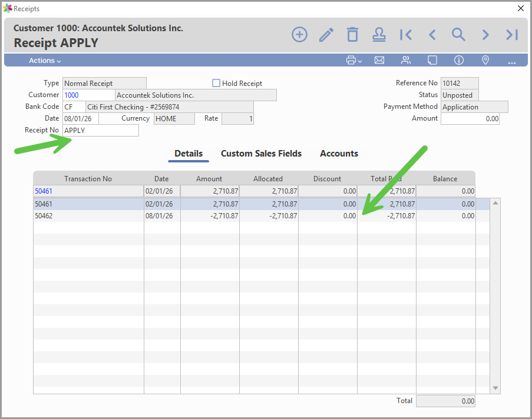The height and width of the screenshot is (419, 532).
Task: Click Reference No field 10142
Action: 460,84
